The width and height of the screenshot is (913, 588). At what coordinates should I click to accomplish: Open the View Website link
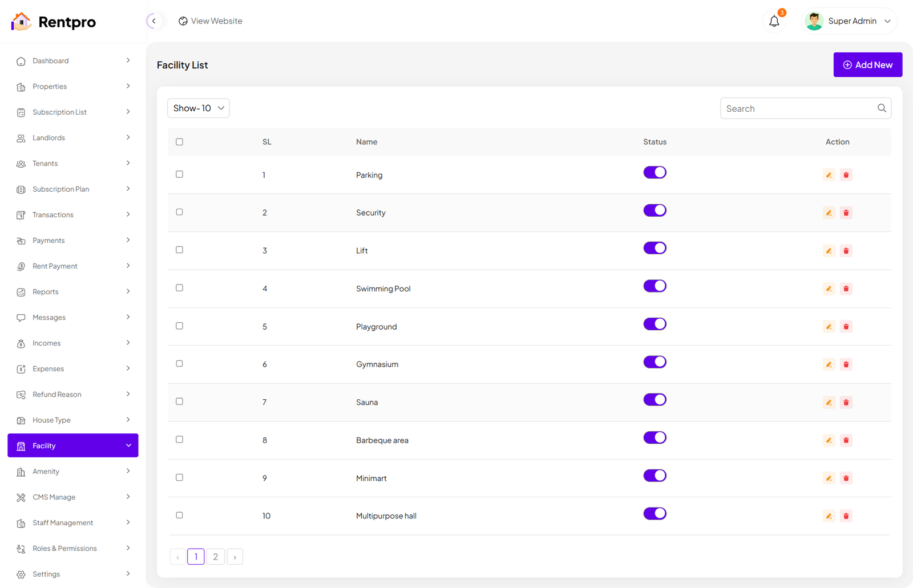click(x=211, y=21)
